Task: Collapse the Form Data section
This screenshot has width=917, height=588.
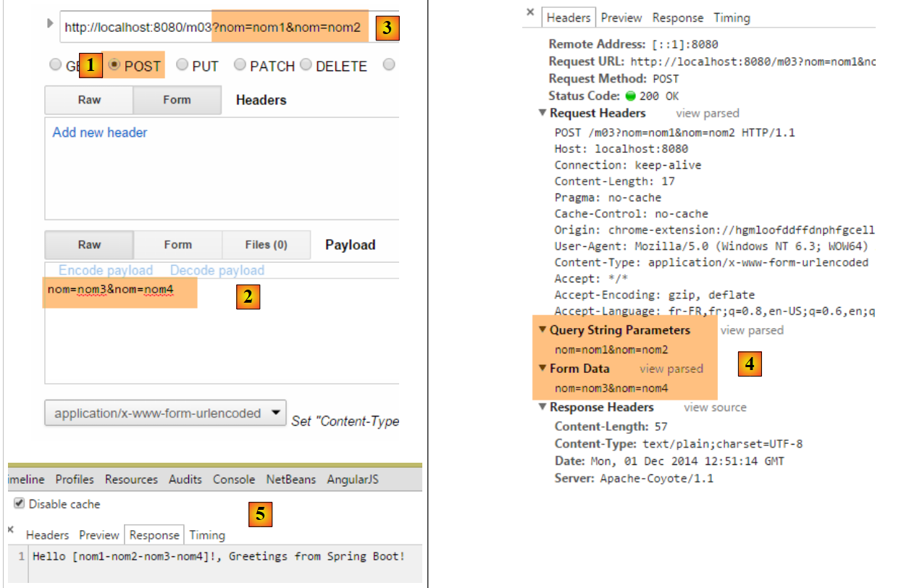Action: (543, 369)
